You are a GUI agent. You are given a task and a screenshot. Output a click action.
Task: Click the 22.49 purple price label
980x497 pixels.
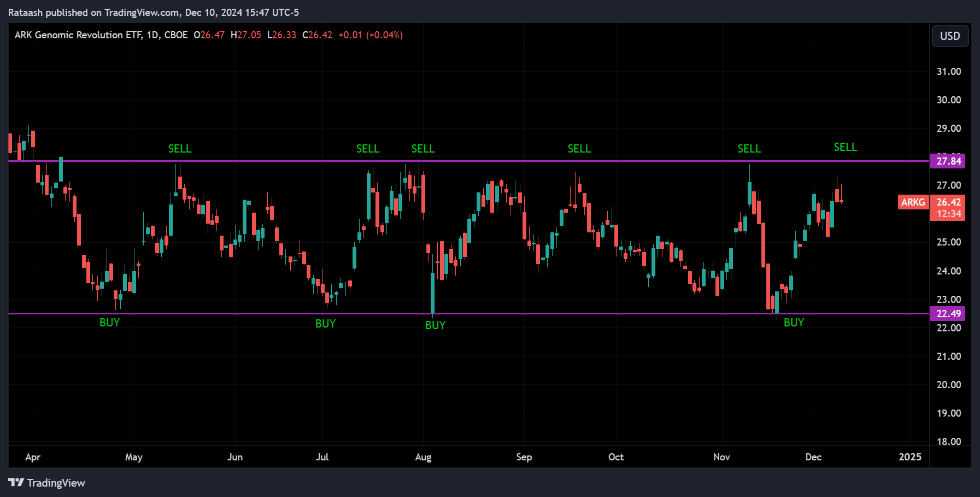point(948,314)
